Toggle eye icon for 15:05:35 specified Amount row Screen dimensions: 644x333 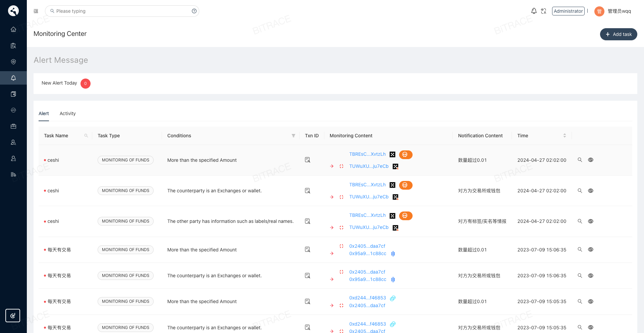(x=591, y=301)
